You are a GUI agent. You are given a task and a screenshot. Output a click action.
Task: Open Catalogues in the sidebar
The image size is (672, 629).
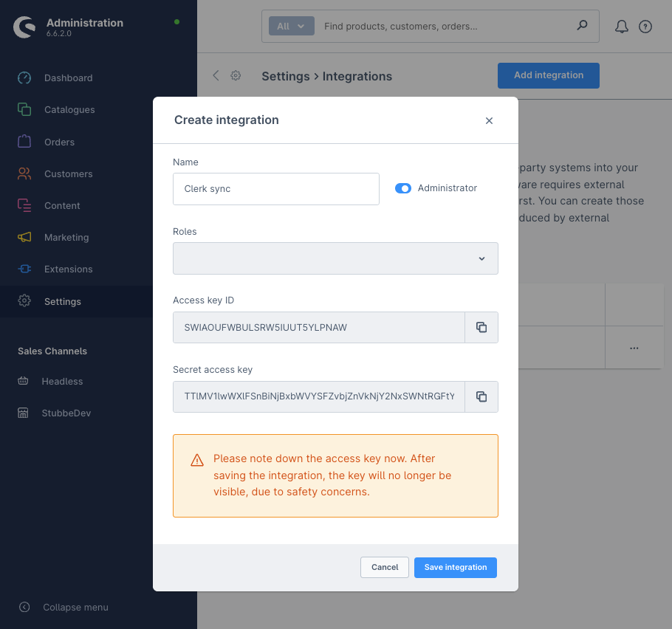click(x=69, y=109)
